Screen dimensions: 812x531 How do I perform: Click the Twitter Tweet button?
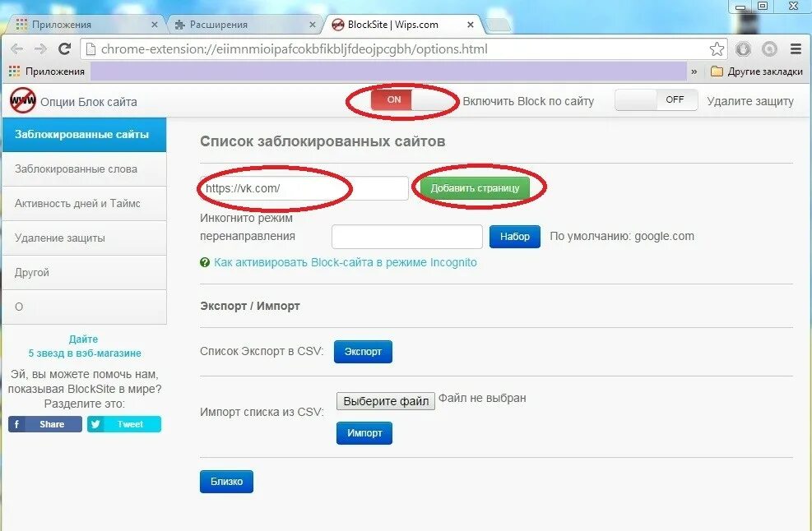pyautogui.click(x=123, y=424)
